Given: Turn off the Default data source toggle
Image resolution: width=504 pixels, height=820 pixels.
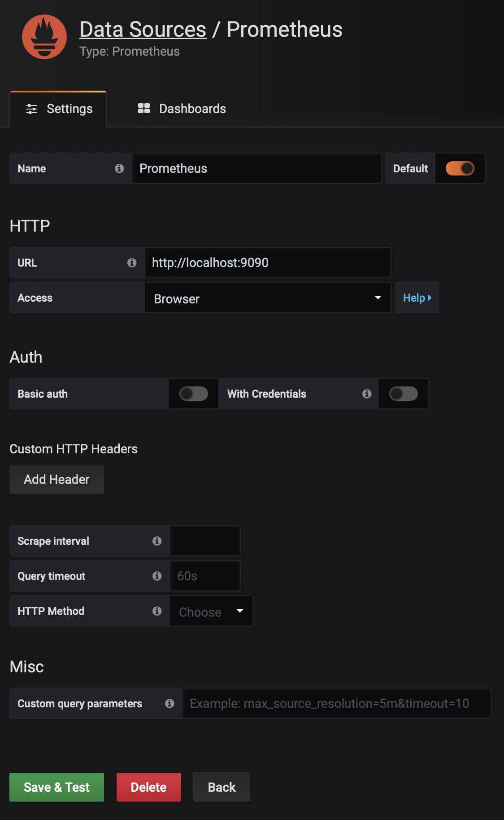Looking at the screenshot, I should coord(460,168).
